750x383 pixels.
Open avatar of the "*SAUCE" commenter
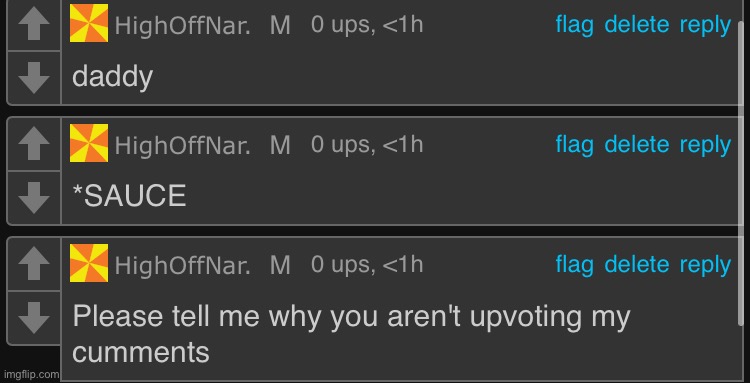click(89, 143)
